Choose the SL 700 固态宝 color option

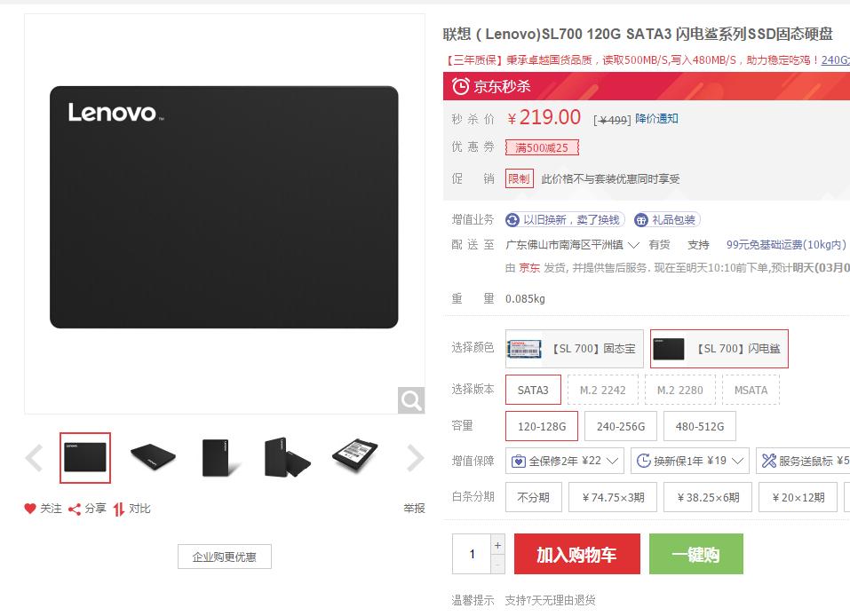[x=574, y=348]
